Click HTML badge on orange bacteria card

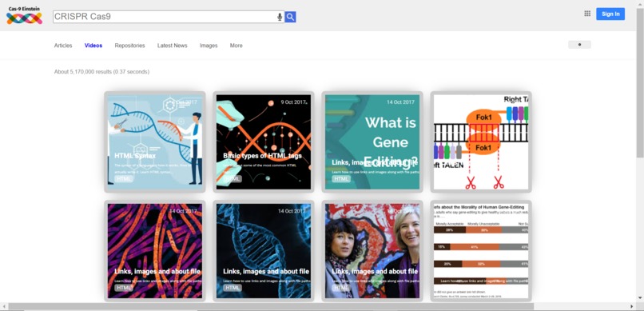click(x=124, y=288)
